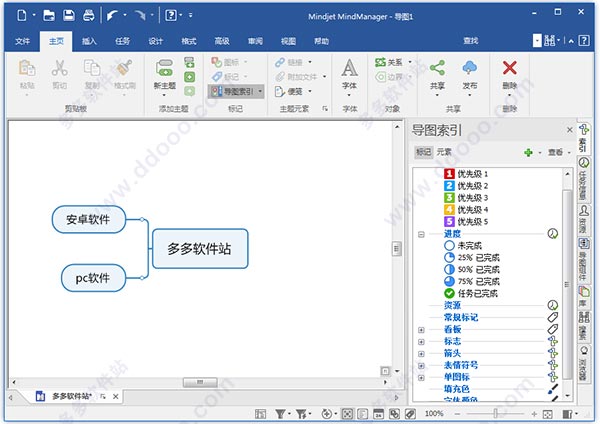Select the 25% 已完成 progress marker

click(x=472, y=258)
